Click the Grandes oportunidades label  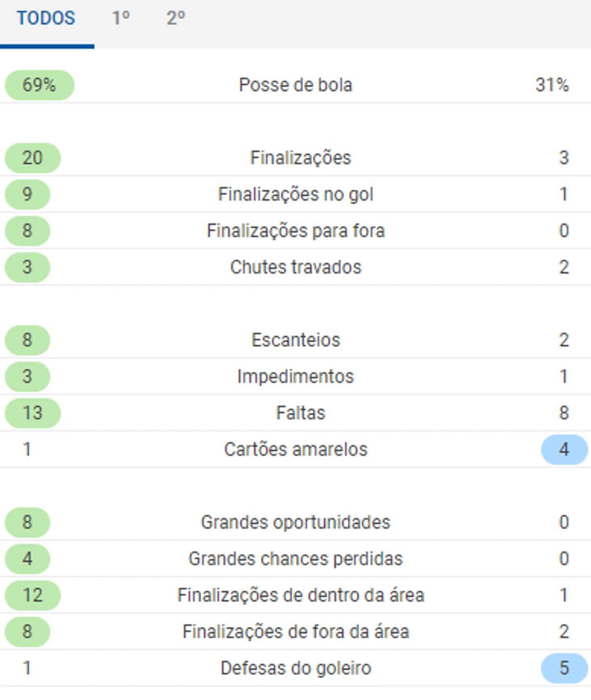pyautogui.click(x=295, y=522)
